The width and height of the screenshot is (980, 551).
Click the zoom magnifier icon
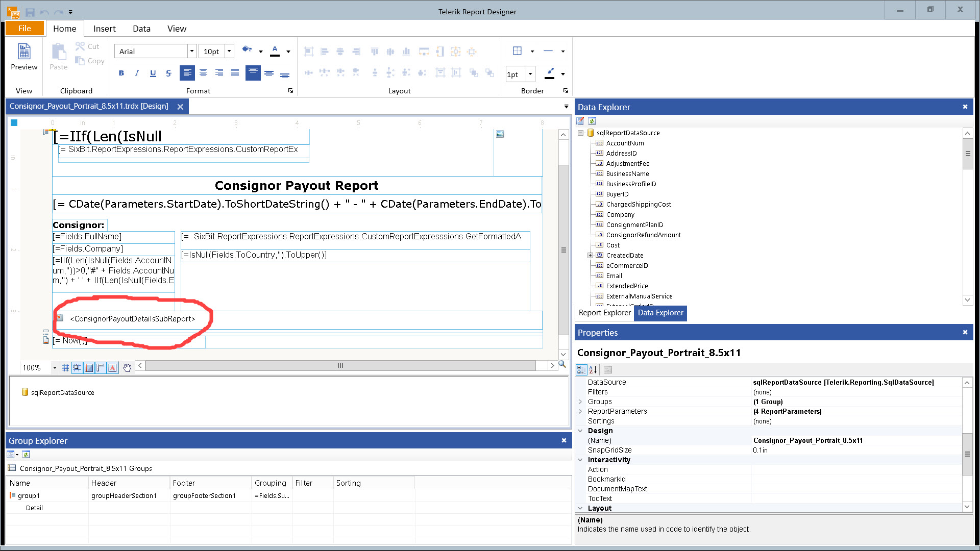(x=562, y=364)
